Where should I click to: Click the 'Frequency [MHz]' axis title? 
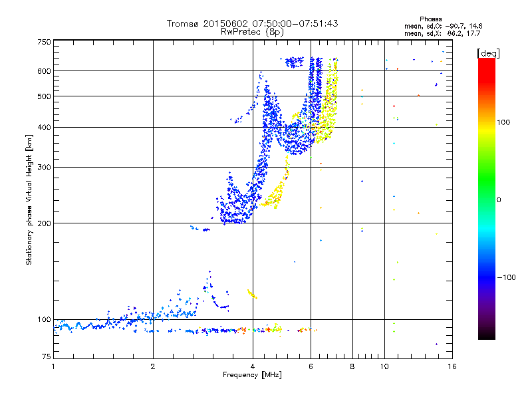point(252,375)
